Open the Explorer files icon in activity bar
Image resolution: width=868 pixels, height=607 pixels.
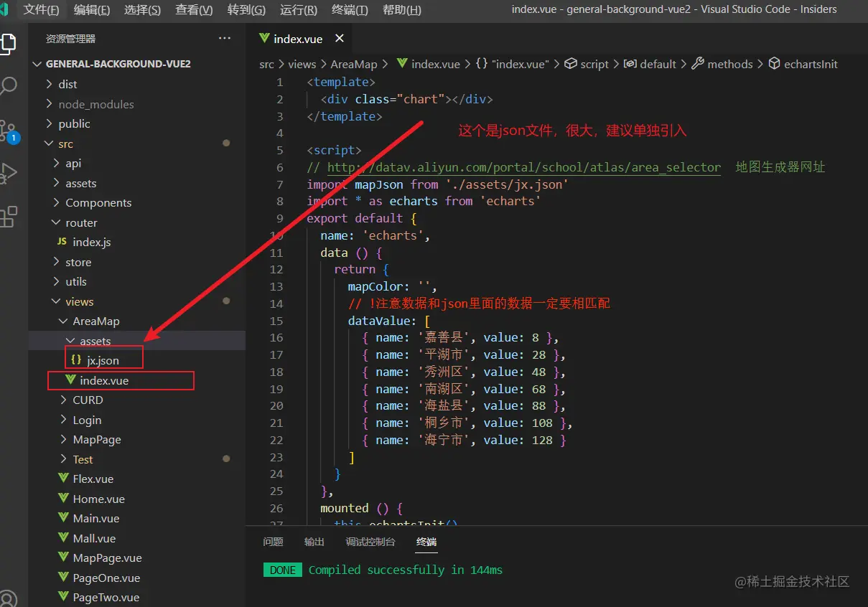(x=7, y=44)
